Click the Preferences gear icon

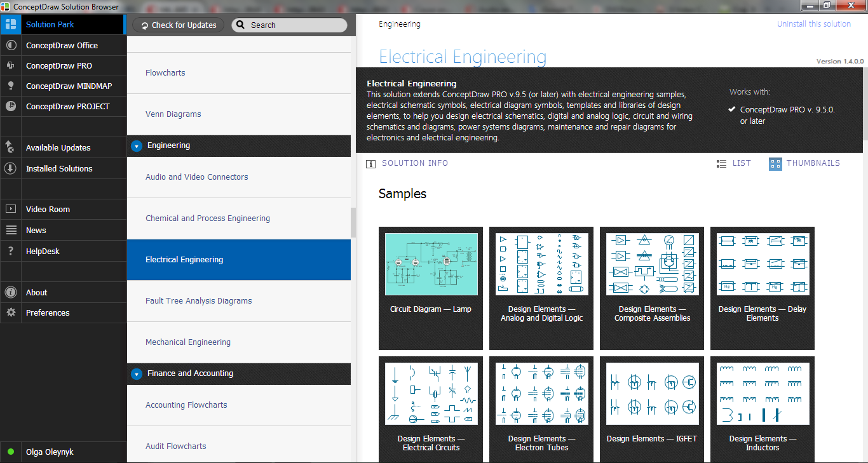10,312
